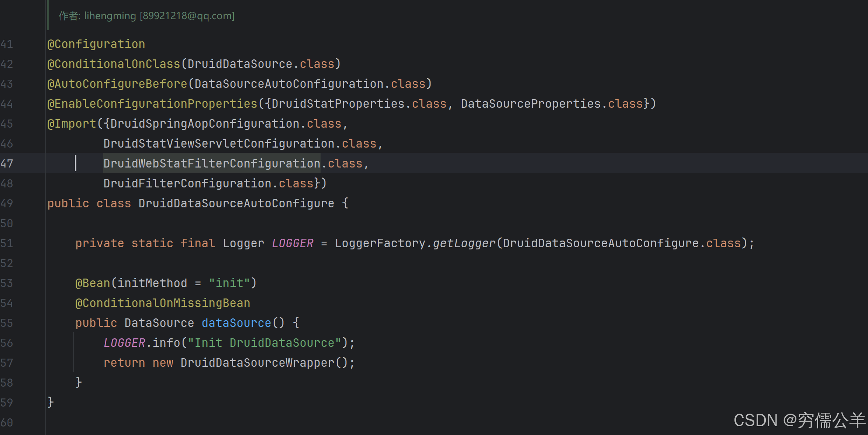
Task: Click the "Init DruidDataSource" log string
Action: click(x=264, y=343)
